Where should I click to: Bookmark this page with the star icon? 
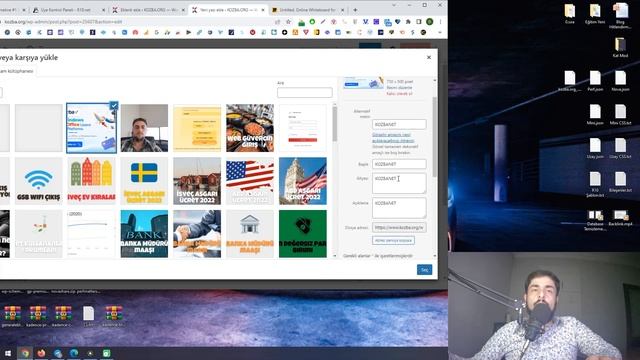point(289,22)
